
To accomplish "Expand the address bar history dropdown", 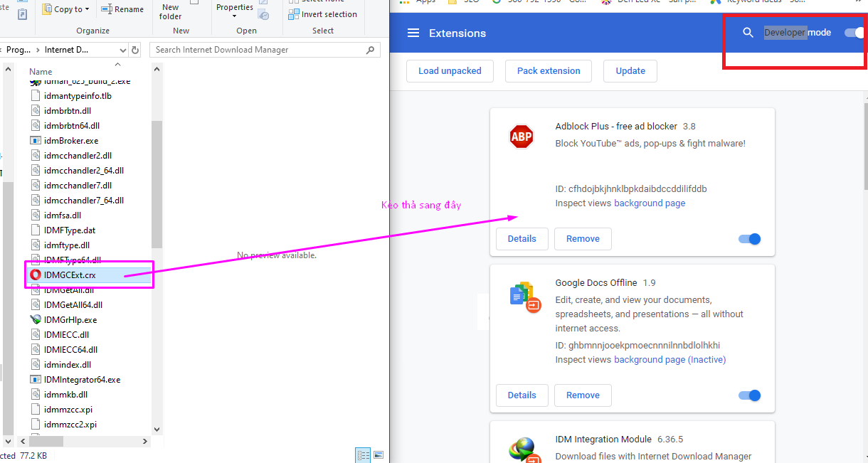I will [x=122, y=50].
